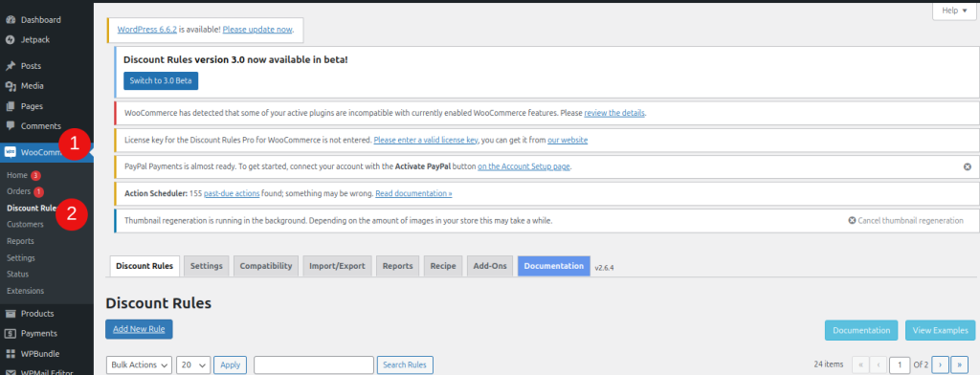
Task: Open the Recipe tab
Action: (x=443, y=266)
